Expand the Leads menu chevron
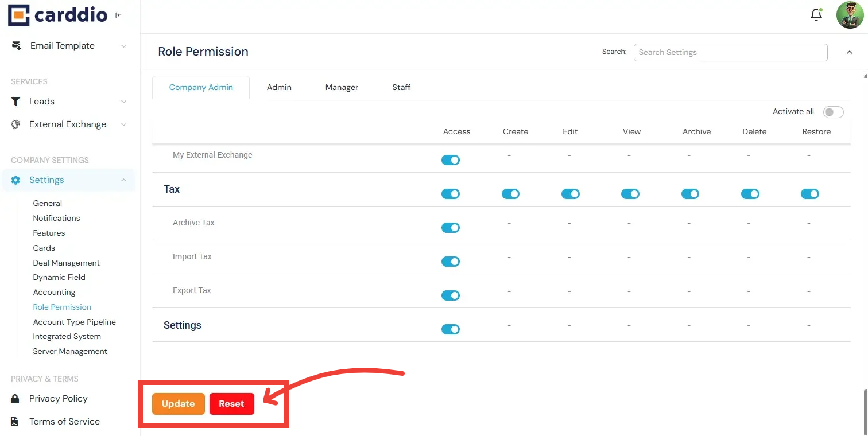 tap(123, 102)
